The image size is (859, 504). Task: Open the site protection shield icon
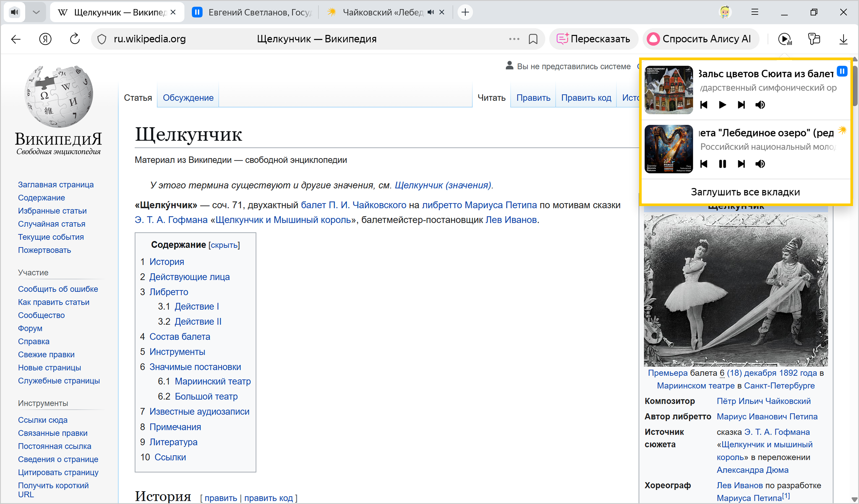click(102, 39)
